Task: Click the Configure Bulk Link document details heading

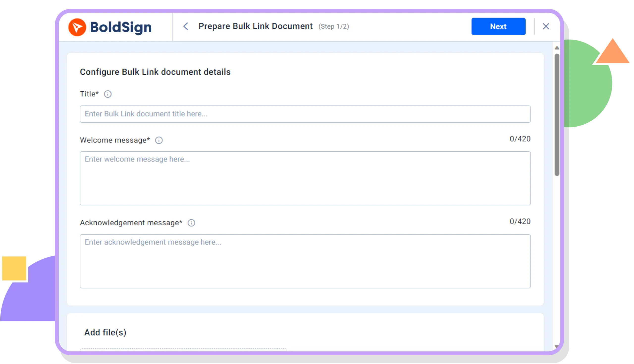Action: [156, 72]
